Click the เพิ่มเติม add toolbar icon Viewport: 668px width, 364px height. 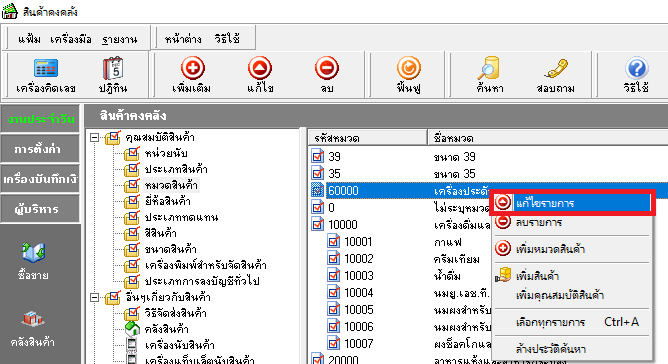point(193,68)
